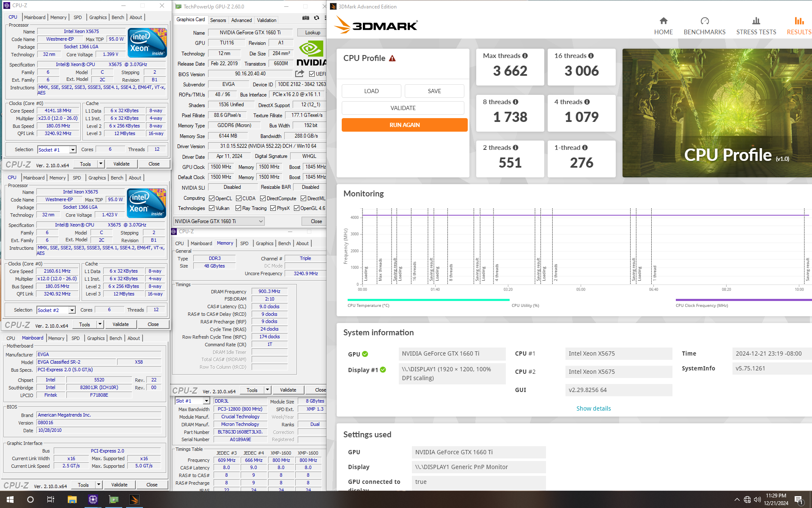
Task: Click the GPU-Z refresh arrows icon
Action: click(x=316, y=18)
